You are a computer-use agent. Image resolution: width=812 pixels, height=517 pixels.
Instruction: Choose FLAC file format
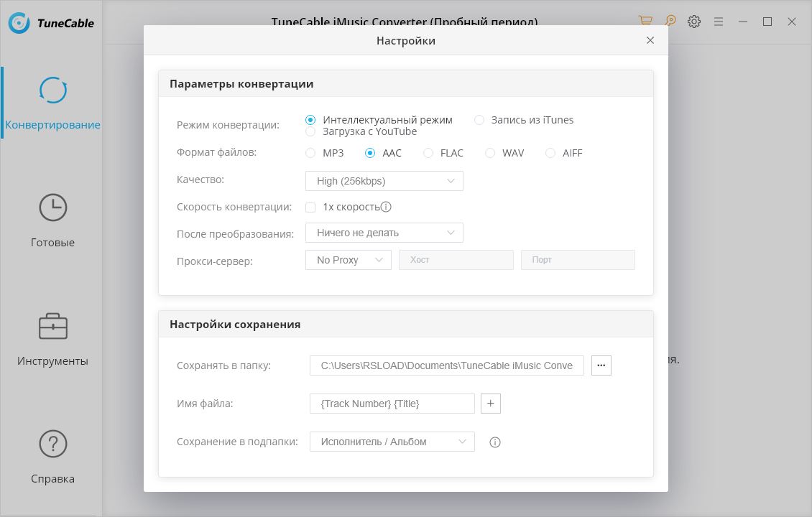428,153
